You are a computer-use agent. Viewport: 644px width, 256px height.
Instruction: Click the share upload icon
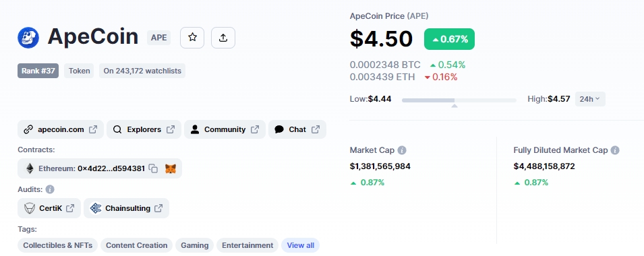tap(223, 38)
